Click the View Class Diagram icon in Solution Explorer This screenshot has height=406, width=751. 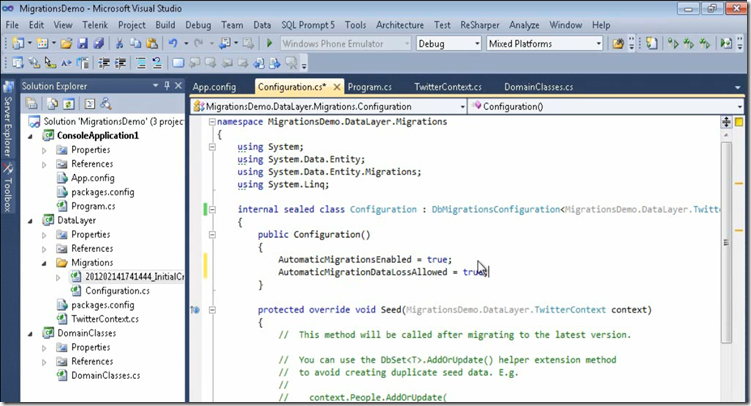click(106, 103)
